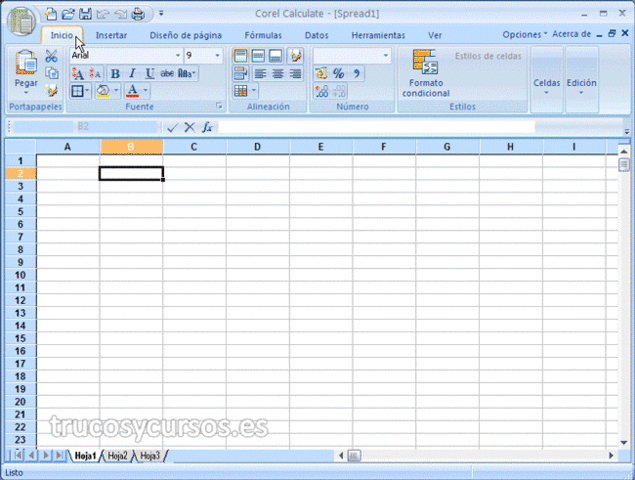The height and width of the screenshot is (480, 635).
Task: Click the Print icon in quick access
Action: coord(139,14)
